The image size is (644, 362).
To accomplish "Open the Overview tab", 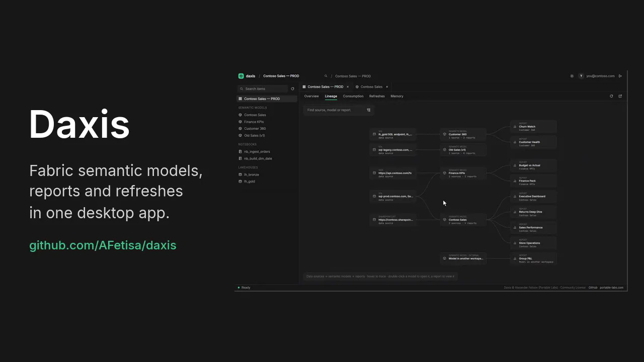I will click(x=311, y=96).
